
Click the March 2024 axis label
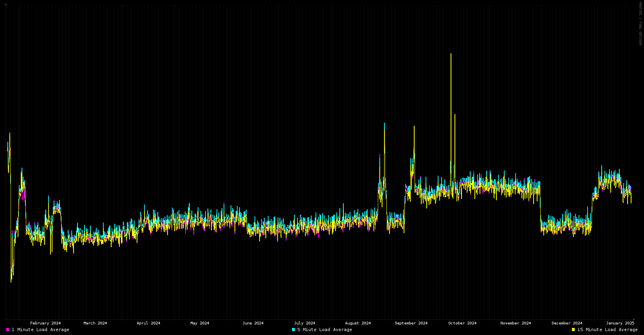[95, 323]
